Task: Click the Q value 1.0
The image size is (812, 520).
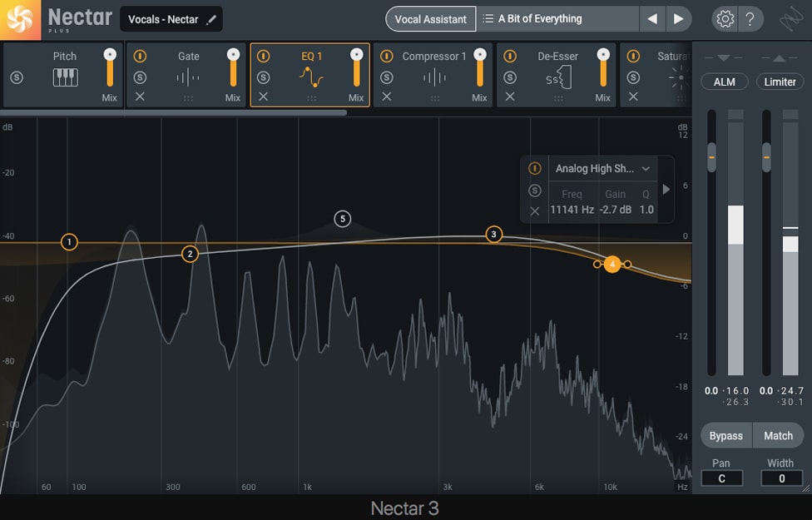Action: click(x=646, y=210)
